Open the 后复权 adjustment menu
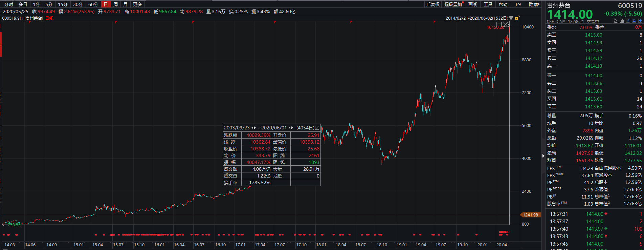Image resolution: width=644 pixels, height=250 pixels. (433, 4)
